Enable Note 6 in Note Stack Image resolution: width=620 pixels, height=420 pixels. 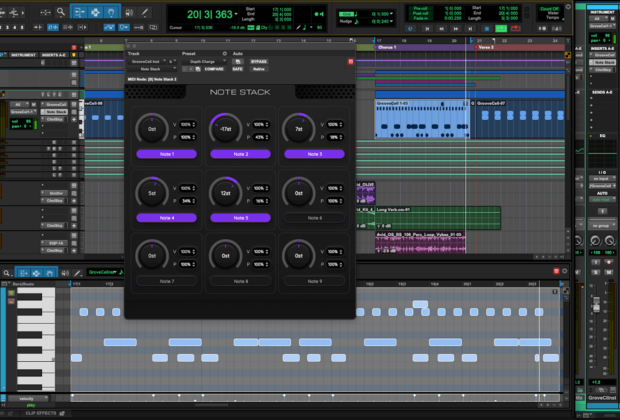[314, 218]
